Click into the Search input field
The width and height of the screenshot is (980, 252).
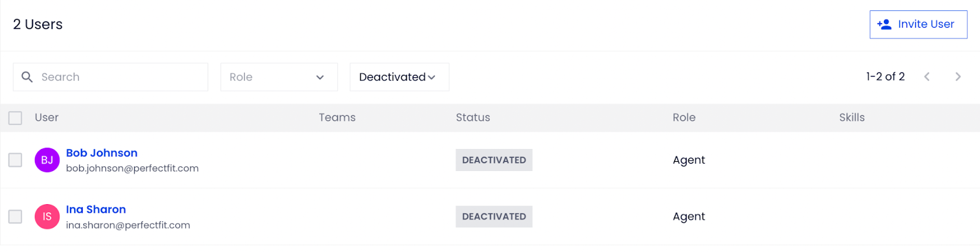point(110,77)
